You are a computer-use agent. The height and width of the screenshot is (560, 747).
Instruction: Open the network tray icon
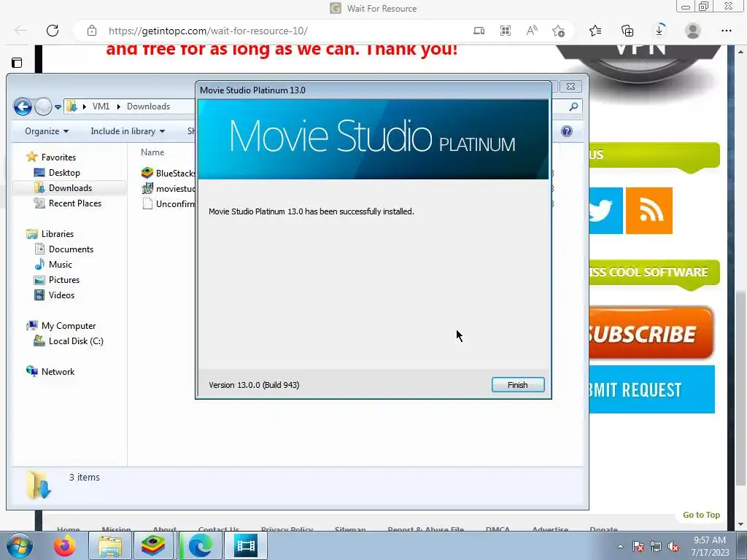(656, 546)
